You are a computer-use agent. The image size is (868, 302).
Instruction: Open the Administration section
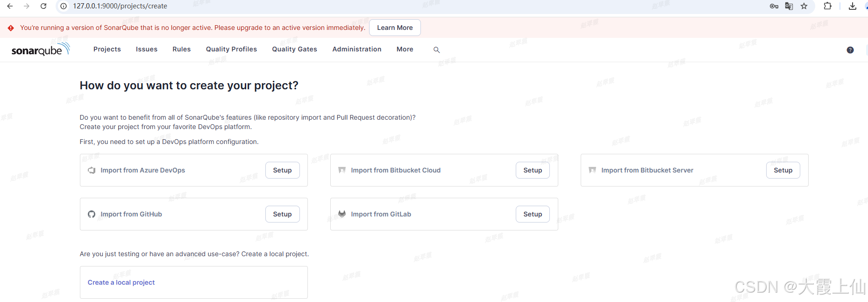357,49
